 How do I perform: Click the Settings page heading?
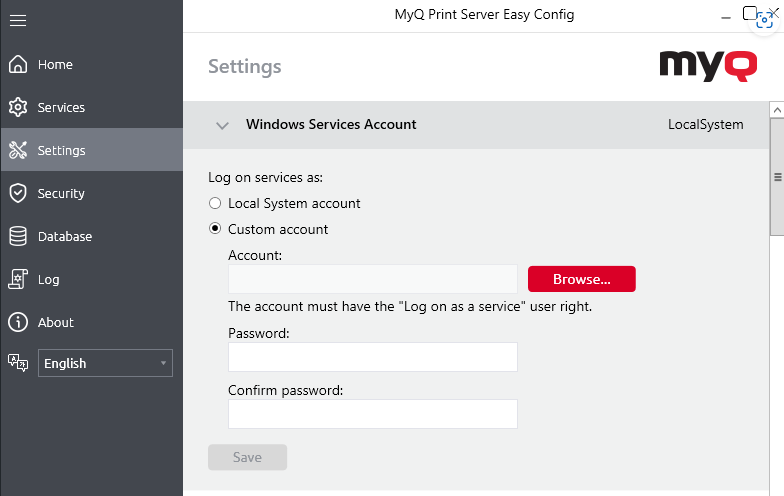pyautogui.click(x=244, y=66)
